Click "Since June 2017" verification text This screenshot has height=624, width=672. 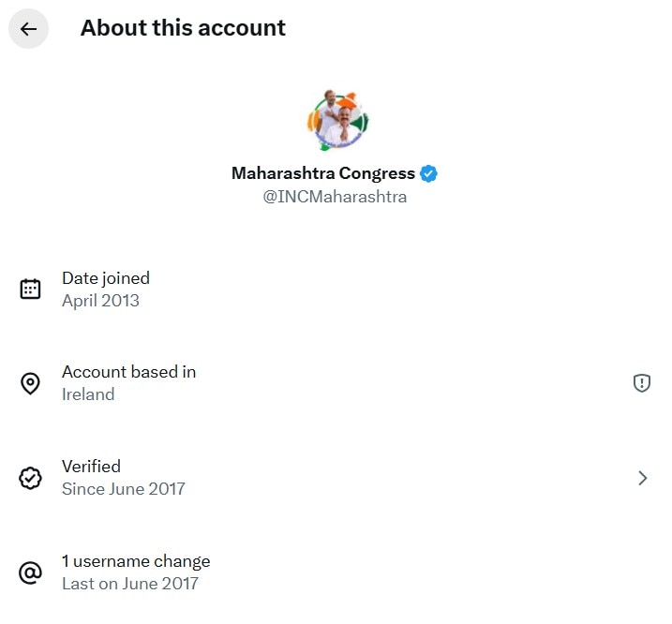(x=124, y=489)
